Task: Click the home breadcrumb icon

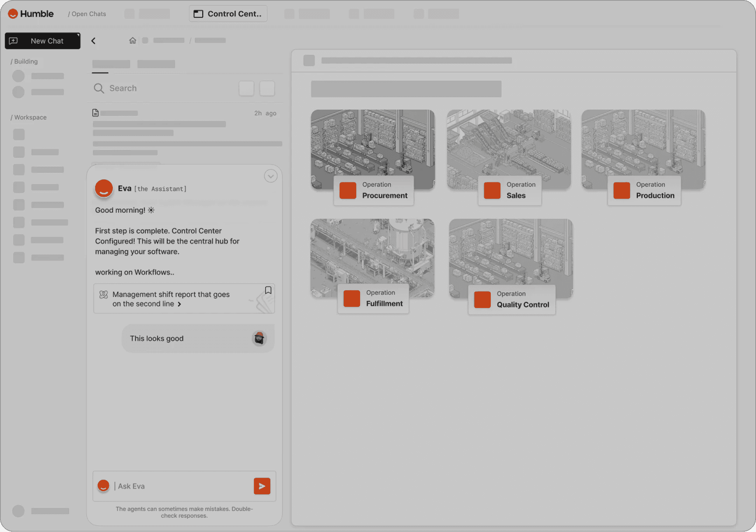Action: 133,40
